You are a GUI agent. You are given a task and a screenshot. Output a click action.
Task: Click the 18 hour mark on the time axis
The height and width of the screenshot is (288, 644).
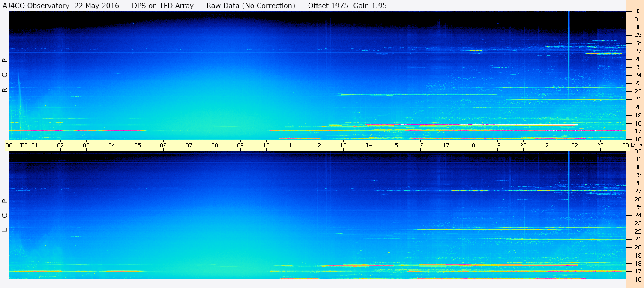click(x=472, y=145)
